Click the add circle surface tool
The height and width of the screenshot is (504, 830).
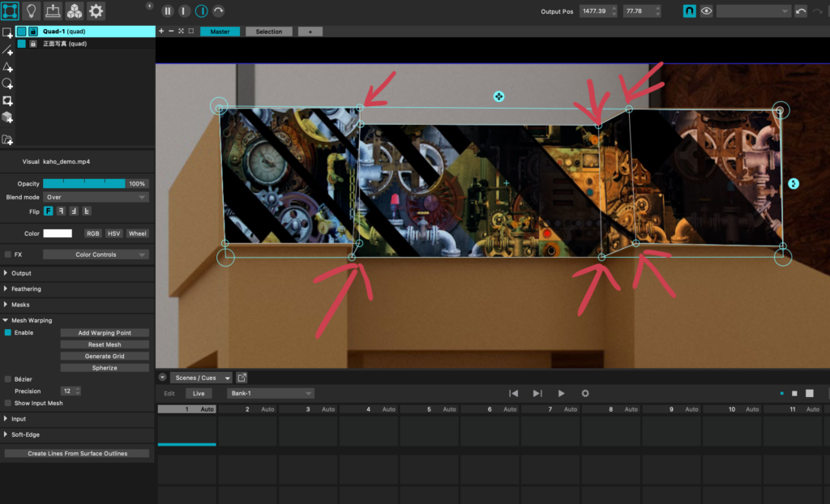[x=7, y=84]
